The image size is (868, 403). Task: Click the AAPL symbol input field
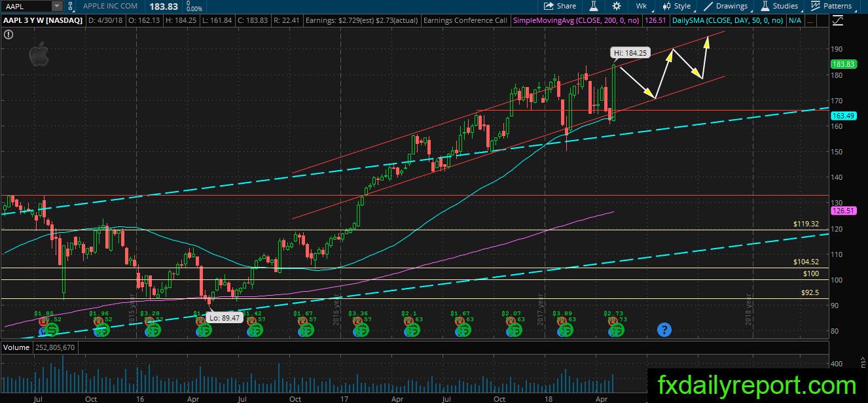click(26, 6)
